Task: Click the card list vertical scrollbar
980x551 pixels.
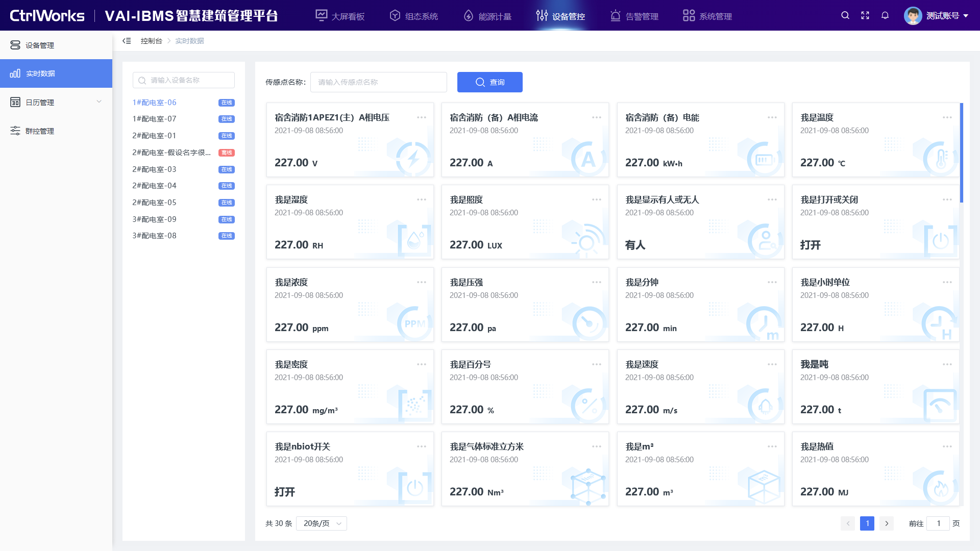Action: [x=962, y=153]
